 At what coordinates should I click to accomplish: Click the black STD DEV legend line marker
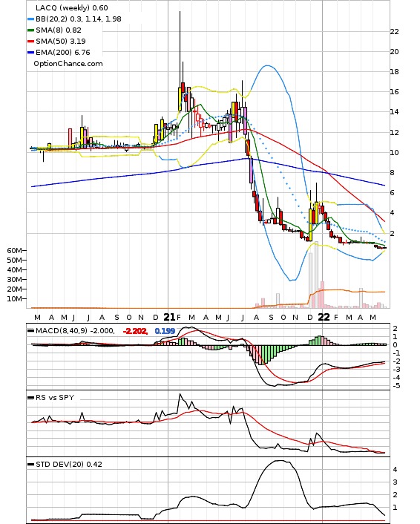click(30, 465)
